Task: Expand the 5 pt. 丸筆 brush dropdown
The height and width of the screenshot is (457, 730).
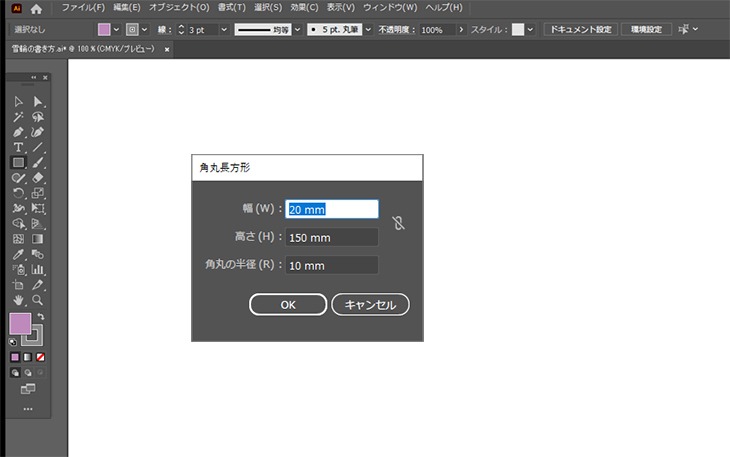Action: [x=369, y=30]
